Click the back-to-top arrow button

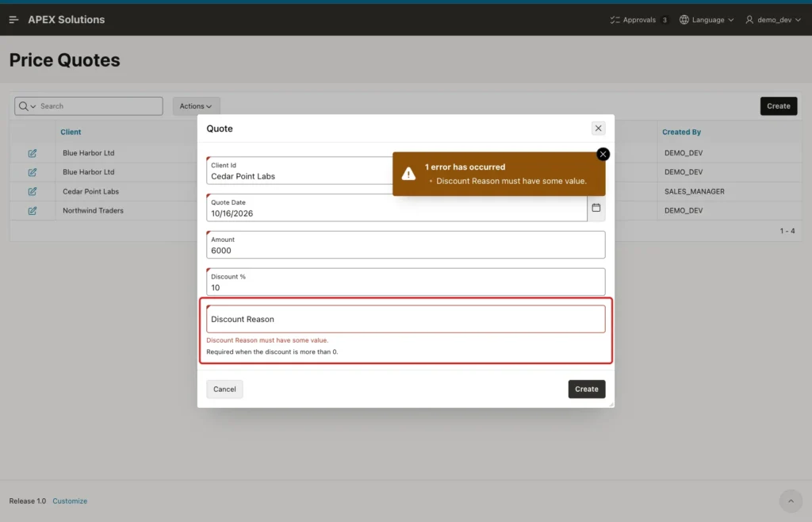coord(791,501)
